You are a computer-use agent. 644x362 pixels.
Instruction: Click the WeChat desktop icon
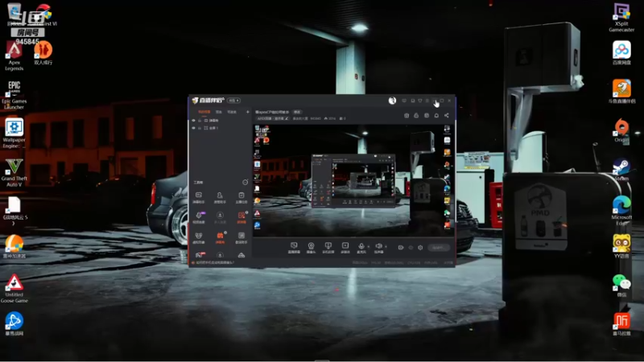point(621,286)
